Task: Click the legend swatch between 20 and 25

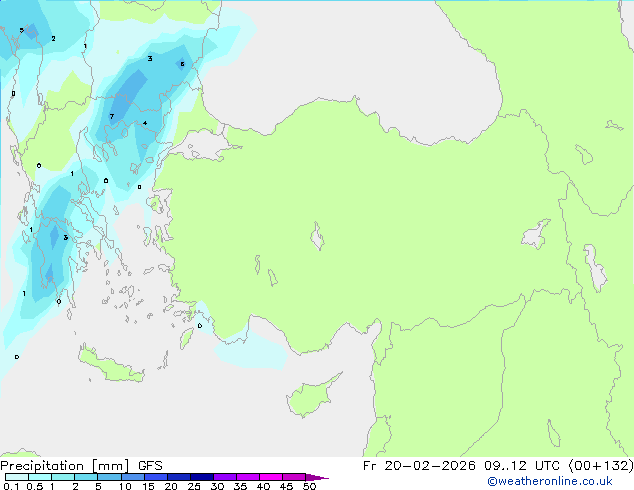Action: pos(178,477)
